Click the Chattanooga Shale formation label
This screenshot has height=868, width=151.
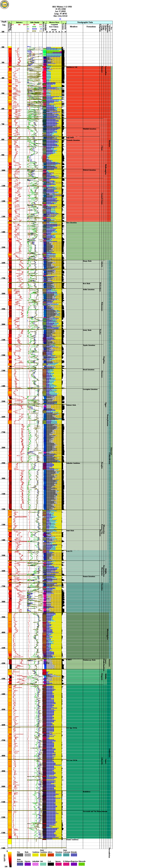coord(90,660)
